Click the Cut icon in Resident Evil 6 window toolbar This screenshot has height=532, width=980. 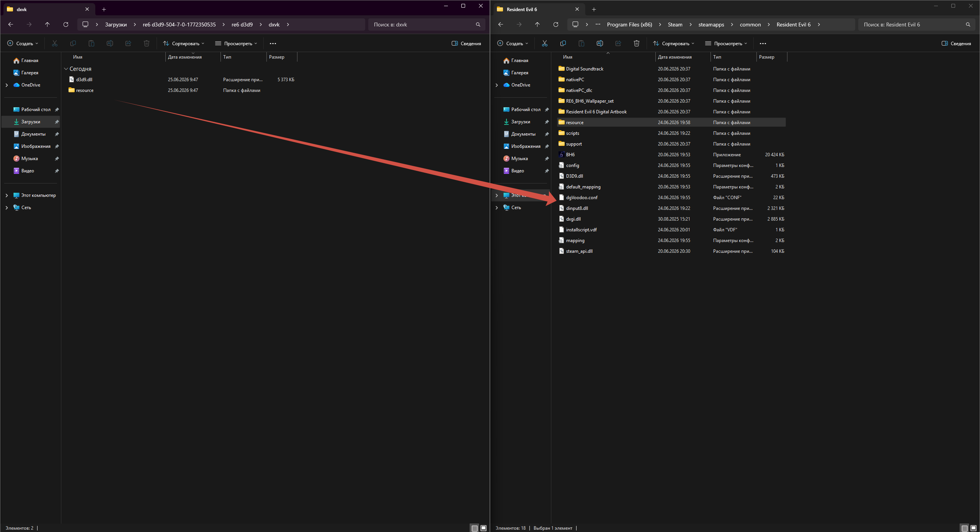point(544,43)
